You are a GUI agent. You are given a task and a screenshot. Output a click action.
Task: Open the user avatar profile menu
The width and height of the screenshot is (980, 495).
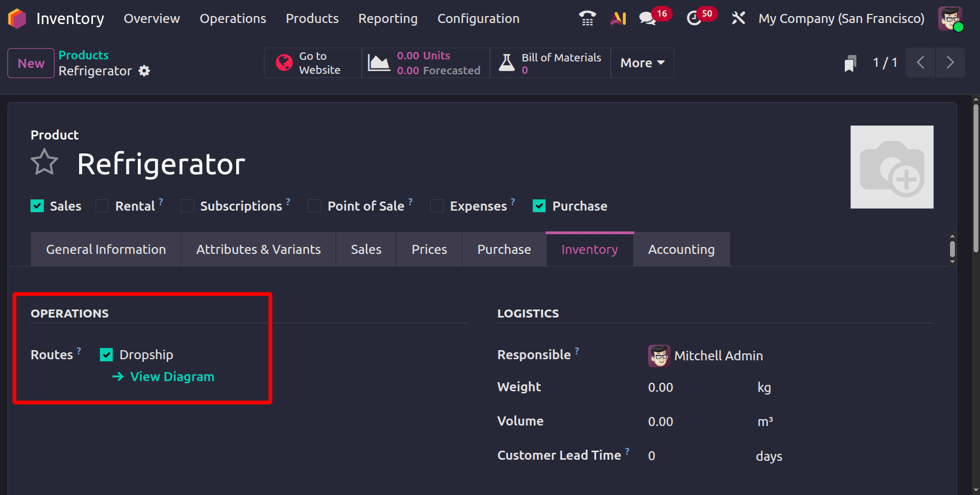950,18
